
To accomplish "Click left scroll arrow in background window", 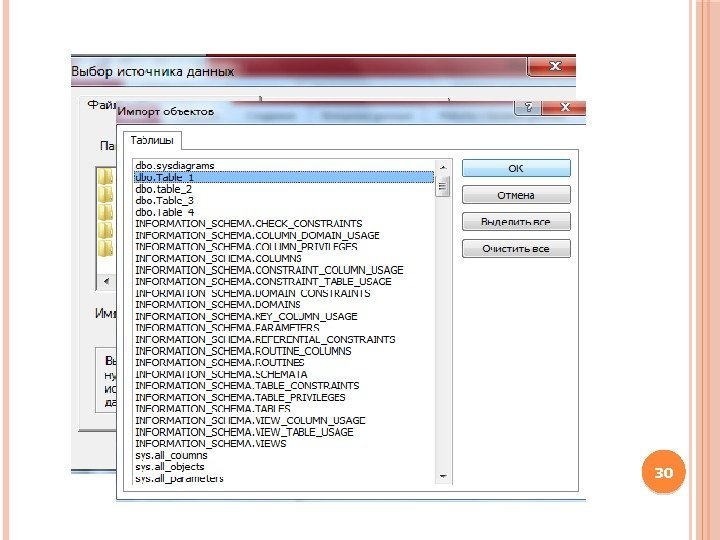I will [106, 281].
